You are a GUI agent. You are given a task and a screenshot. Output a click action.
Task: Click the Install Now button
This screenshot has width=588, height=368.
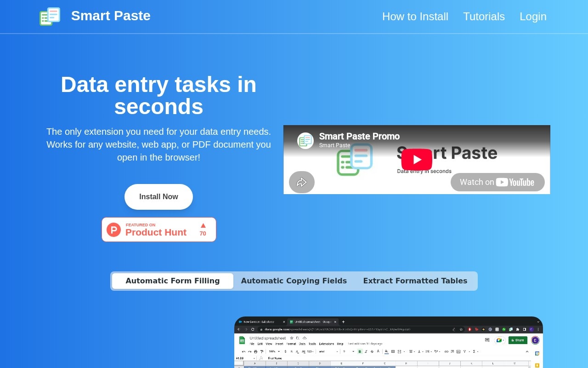[158, 197]
